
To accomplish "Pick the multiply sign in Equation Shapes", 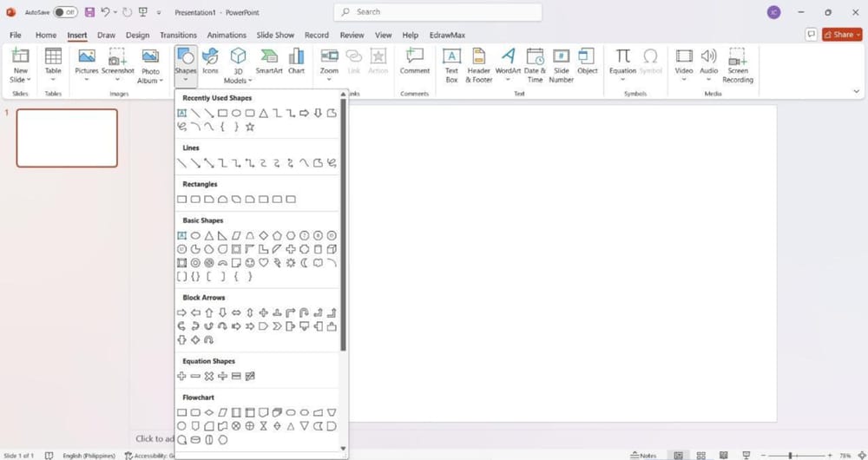I will coord(208,377).
